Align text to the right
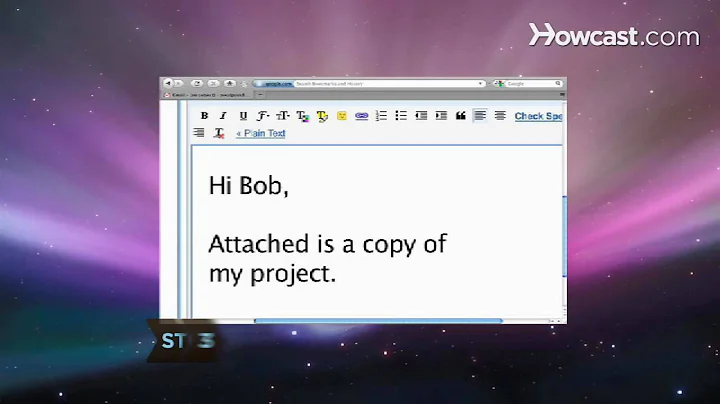 (x=199, y=133)
